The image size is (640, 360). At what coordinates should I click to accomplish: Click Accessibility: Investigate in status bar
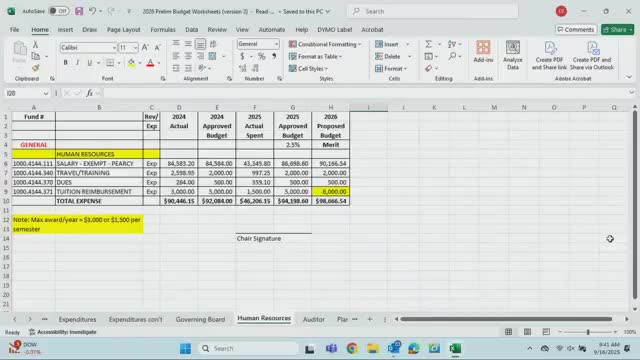63,332
